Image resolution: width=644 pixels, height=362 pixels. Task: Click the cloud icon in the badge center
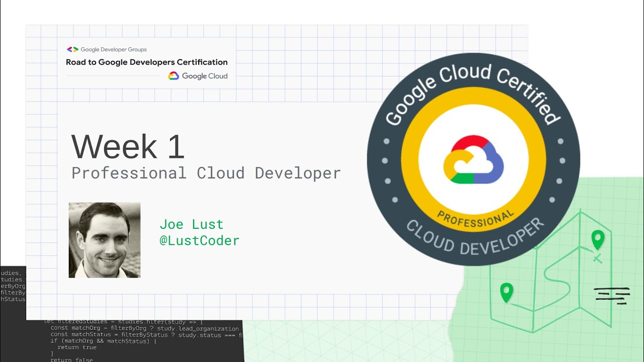pos(473,159)
